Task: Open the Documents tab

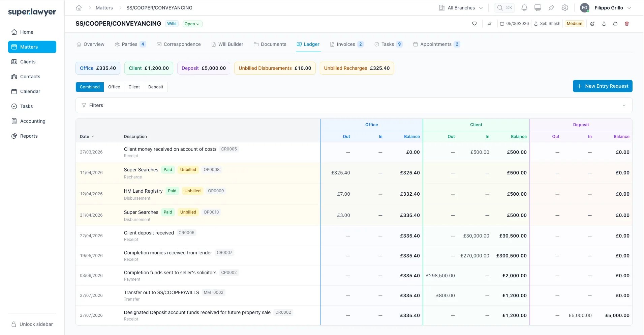Action: (270, 44)
